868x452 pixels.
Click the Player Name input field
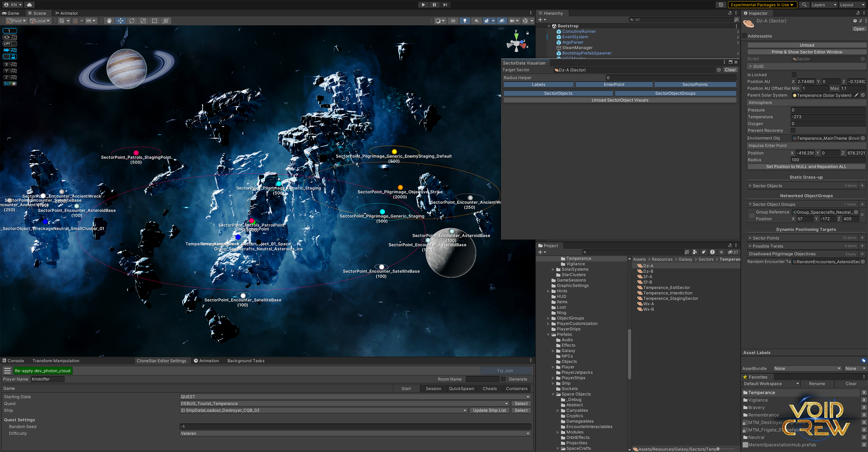[x=48, y=379]
